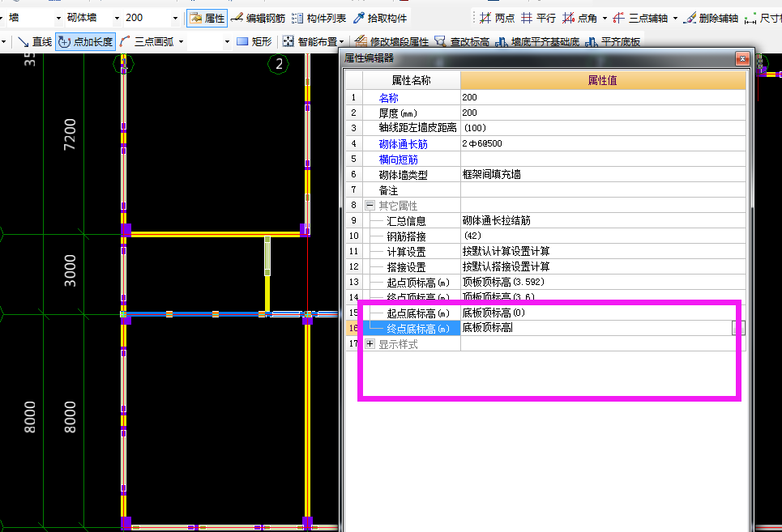Click the 属性 toolbar button
This screenshot has width=782, height=532.
[x=207, y=19]
